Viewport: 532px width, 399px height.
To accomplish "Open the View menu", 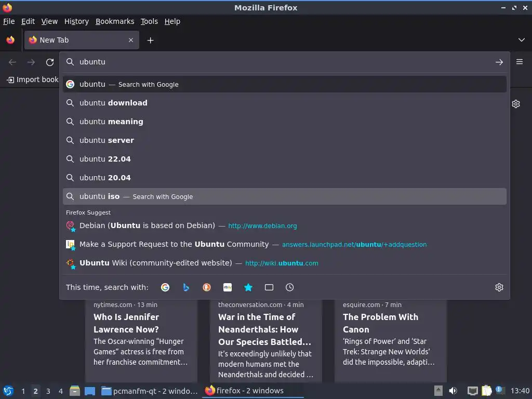I will tap(49, 21).
